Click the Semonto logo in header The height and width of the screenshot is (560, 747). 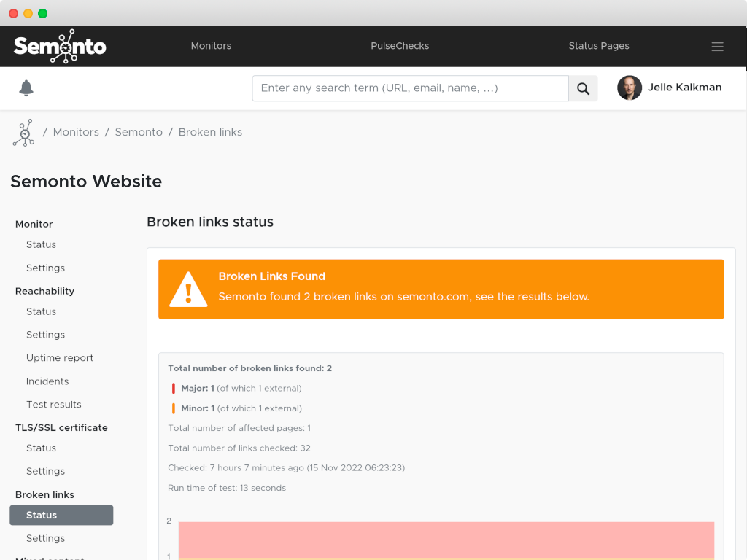coord(60,47)
